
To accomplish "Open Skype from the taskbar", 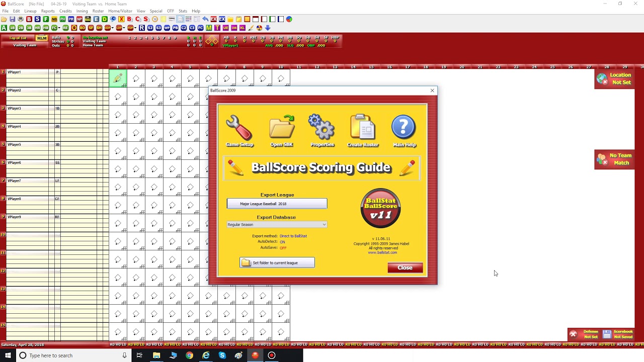I will [x=222, y=355].
